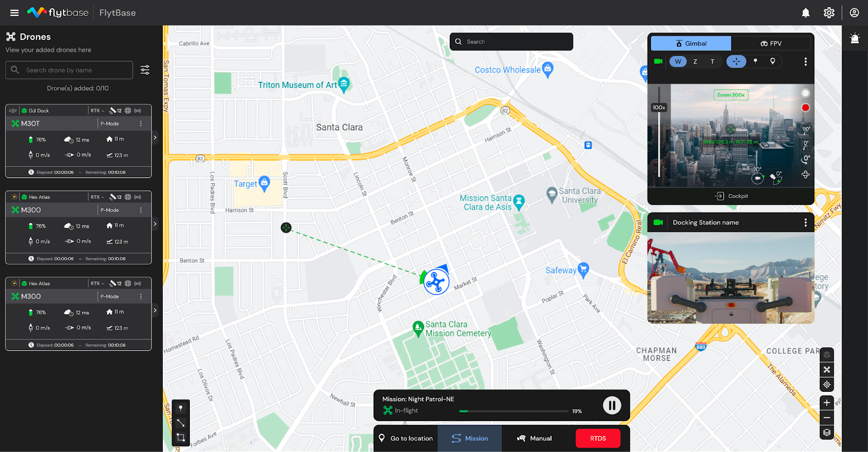Click the red RTDS button
Screen dimensions: 868x452
pyautogui.click(x=598, y=438)
